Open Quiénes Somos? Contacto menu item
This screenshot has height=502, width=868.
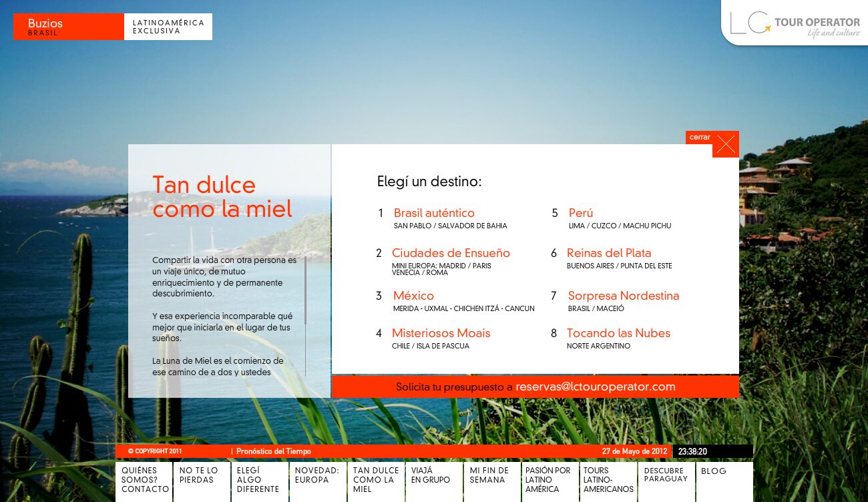144,480
